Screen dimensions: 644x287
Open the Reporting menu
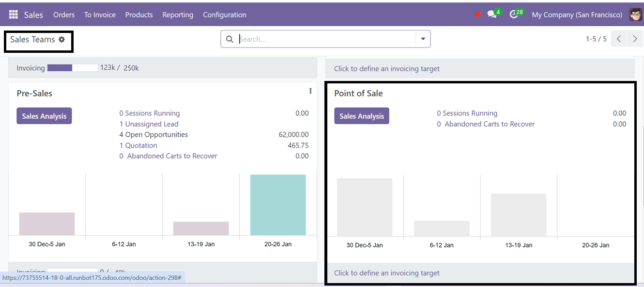[x=178, y=15]
